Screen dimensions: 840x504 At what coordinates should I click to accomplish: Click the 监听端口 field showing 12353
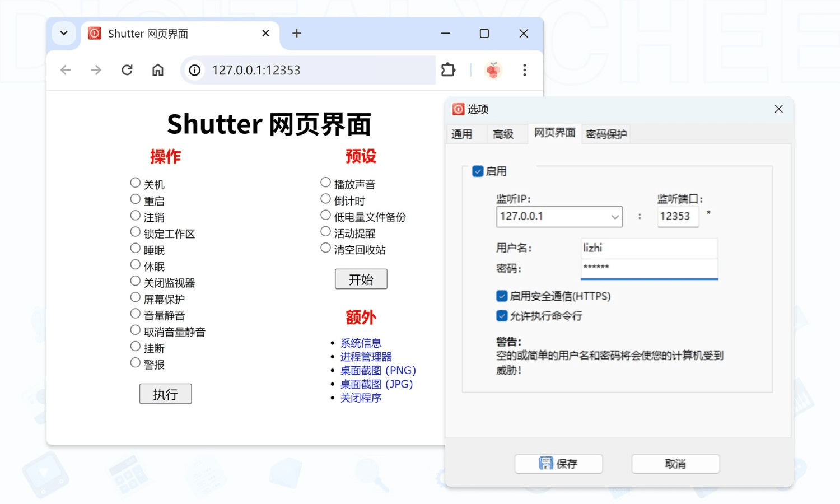click(x=678, y=216)
